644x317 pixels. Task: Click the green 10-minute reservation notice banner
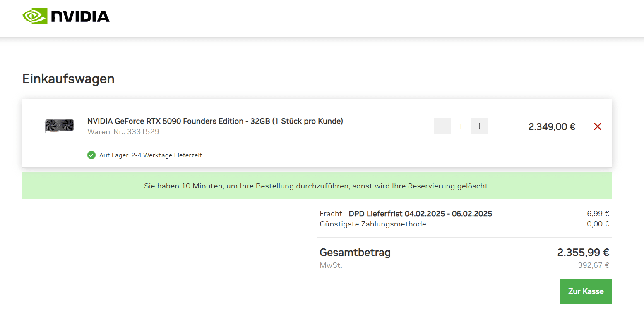[x=317, y=186]
